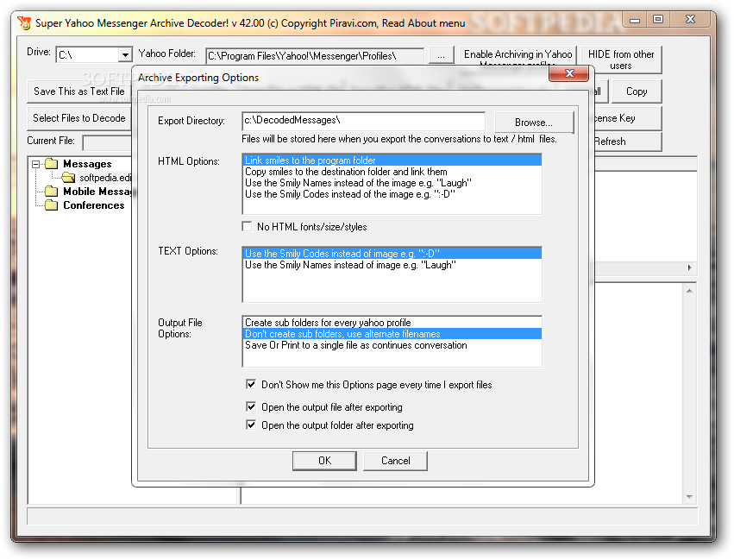Screen dimensions: 734x560
Task: Confirm options with the OK button
Action: (324, 461)
